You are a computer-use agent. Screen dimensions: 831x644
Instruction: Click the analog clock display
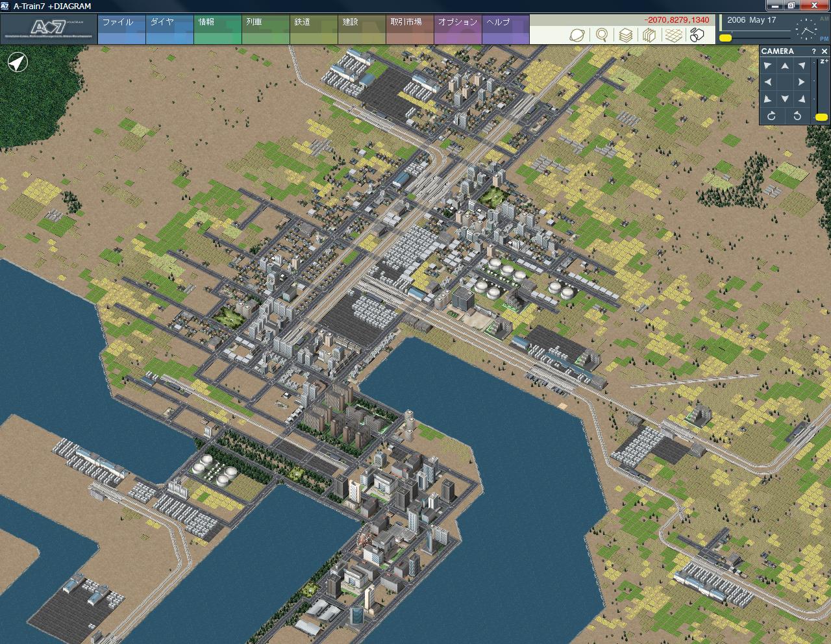click(807, 30)
